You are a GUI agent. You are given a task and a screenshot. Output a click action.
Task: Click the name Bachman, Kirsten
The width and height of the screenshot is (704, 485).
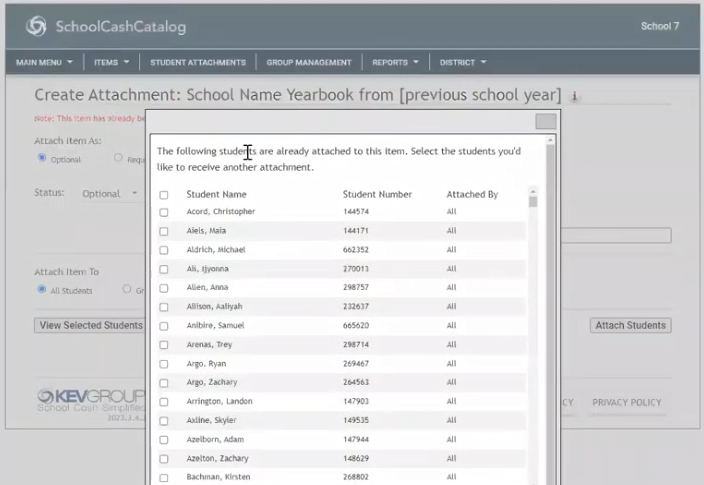(218, 477)
